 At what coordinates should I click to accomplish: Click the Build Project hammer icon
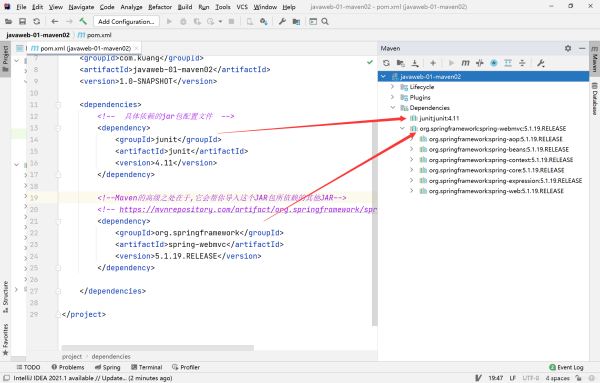(x=83, y=21)
